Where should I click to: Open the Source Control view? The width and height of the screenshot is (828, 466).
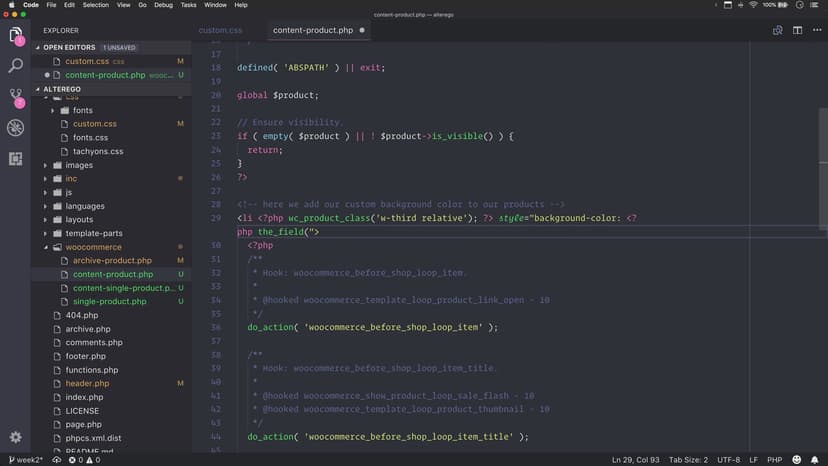pyautogui.click(x=16, y=97)
